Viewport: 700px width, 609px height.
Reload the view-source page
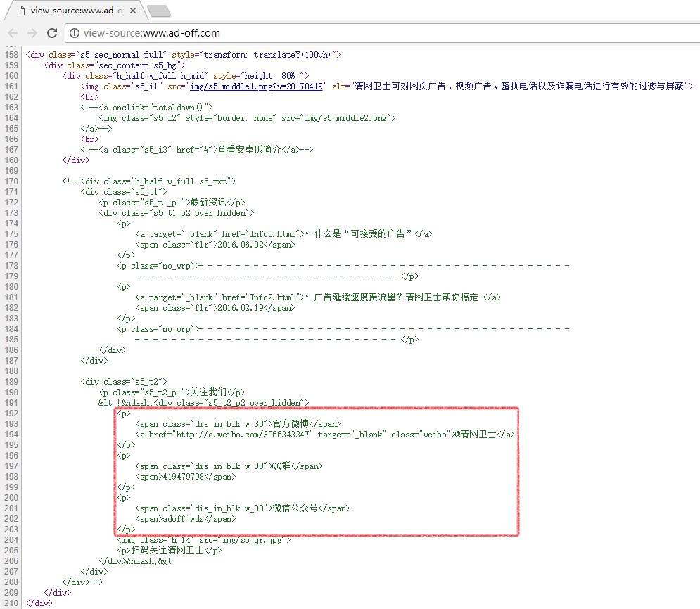click(x=52, y=33)
